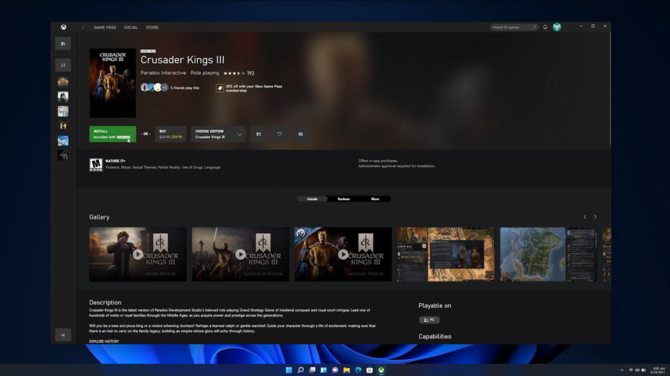Click the green Install button
The width and height of the screenshot is (670, 376).
[113, 134]
